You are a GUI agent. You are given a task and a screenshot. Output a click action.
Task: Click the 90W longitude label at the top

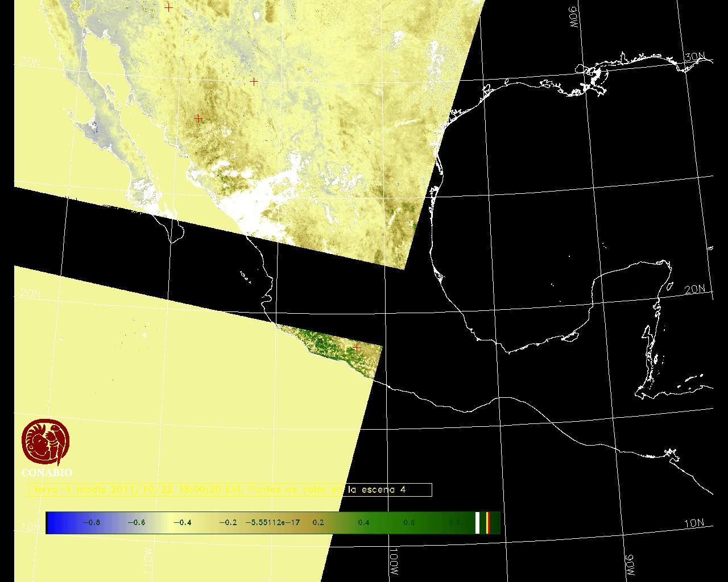pos(573,18)
